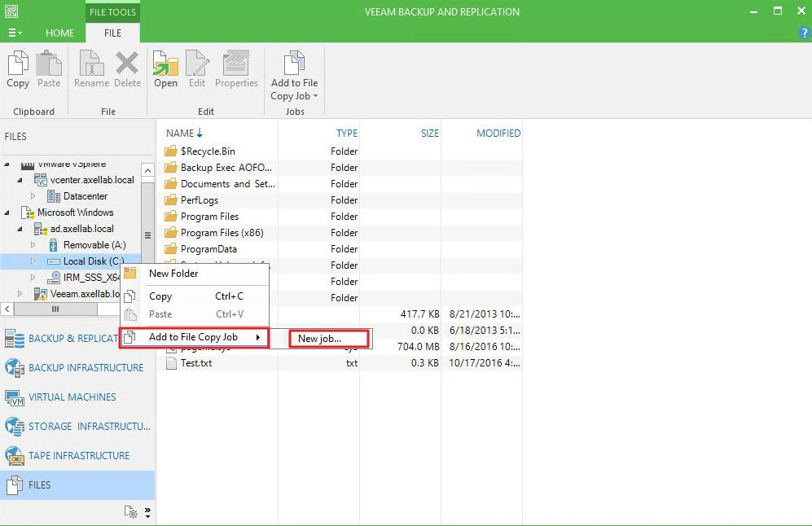This screenshot has height=526, width=812.
Task: Open the main application menu dropdown
Action: click(x=15, y=33)
